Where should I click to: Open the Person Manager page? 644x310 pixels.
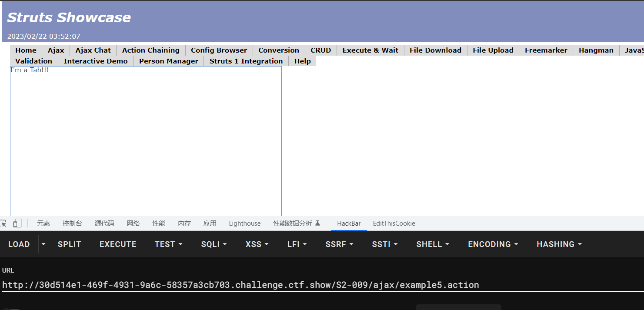[168, 61]
